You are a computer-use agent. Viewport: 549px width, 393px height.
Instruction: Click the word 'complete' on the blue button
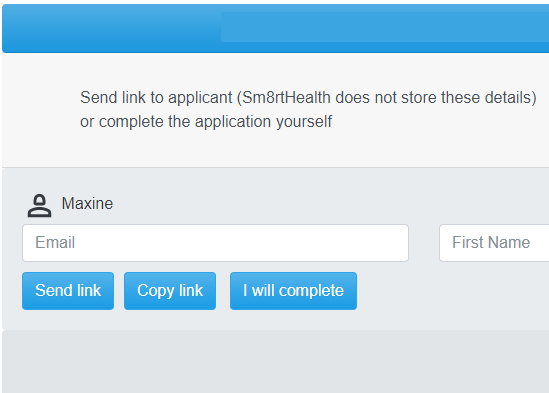click(311, 291)
